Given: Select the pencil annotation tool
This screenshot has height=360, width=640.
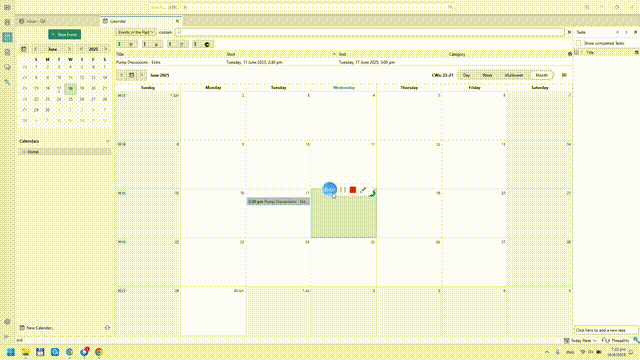Looking at the screenshot, I should pyautogui.click(x=363, y=190).
